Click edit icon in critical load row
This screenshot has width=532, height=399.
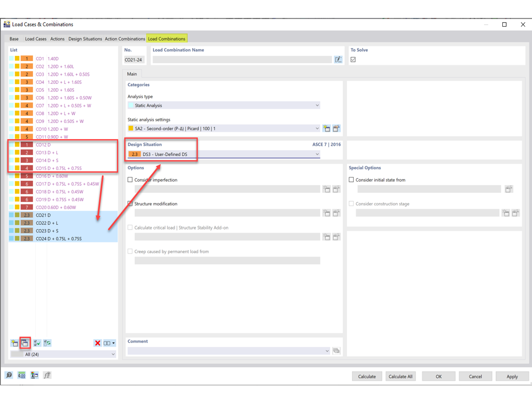point(336,237)
